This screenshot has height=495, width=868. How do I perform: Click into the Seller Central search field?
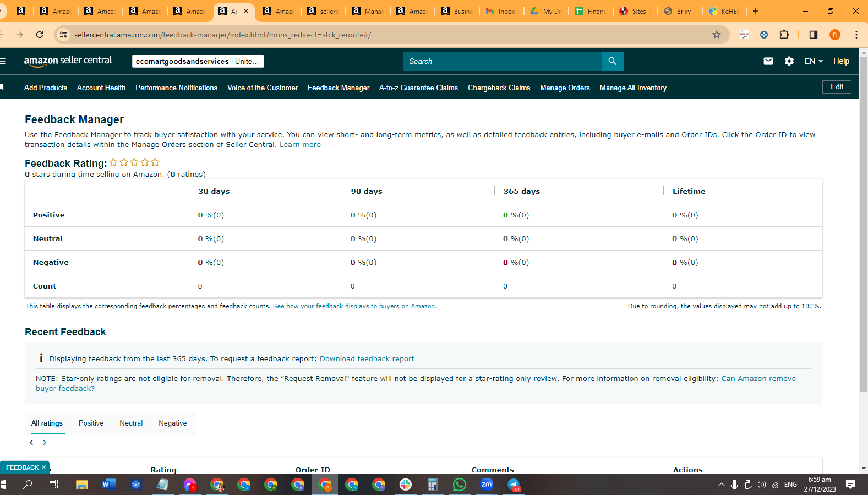click(503, 61)
